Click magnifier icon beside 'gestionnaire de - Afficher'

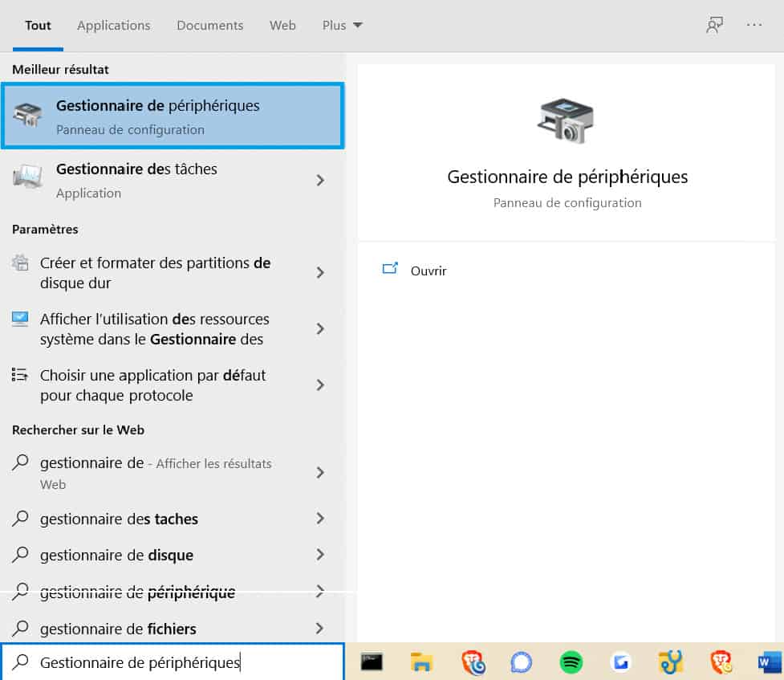click(20, 462)
